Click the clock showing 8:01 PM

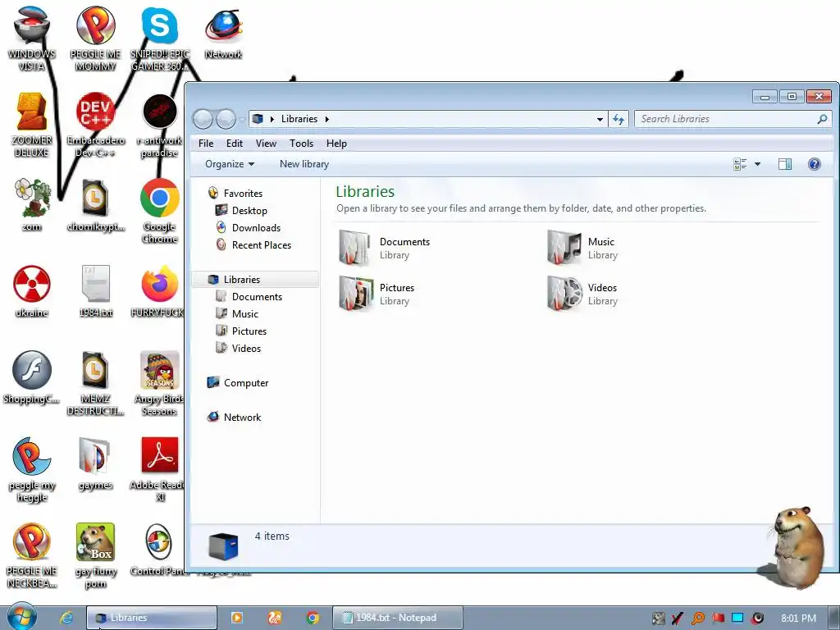click(x=798, y=619)
